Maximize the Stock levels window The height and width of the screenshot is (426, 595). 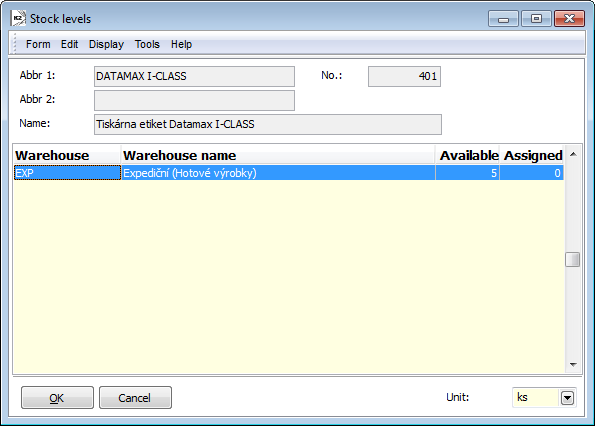tap(536, 19)
